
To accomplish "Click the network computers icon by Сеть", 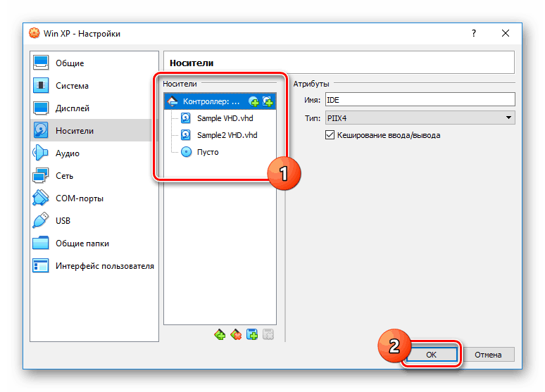I will pos(41,175).
